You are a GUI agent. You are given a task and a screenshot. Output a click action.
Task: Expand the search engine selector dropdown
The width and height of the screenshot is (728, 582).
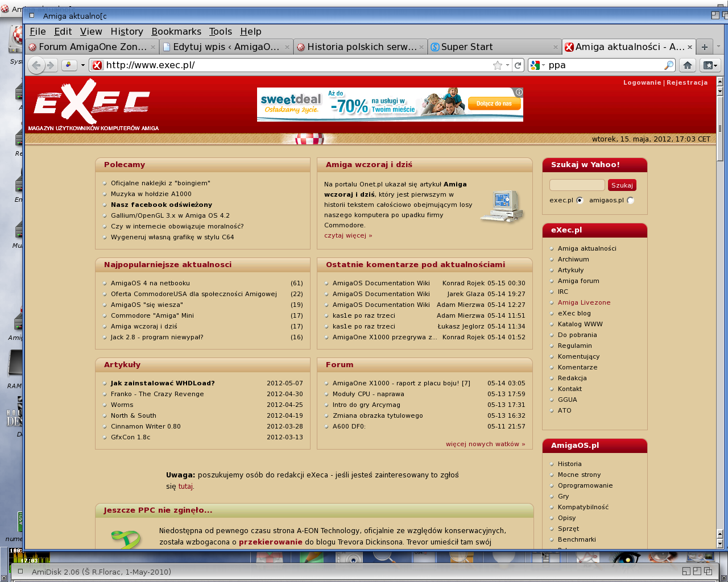(543, 65)
